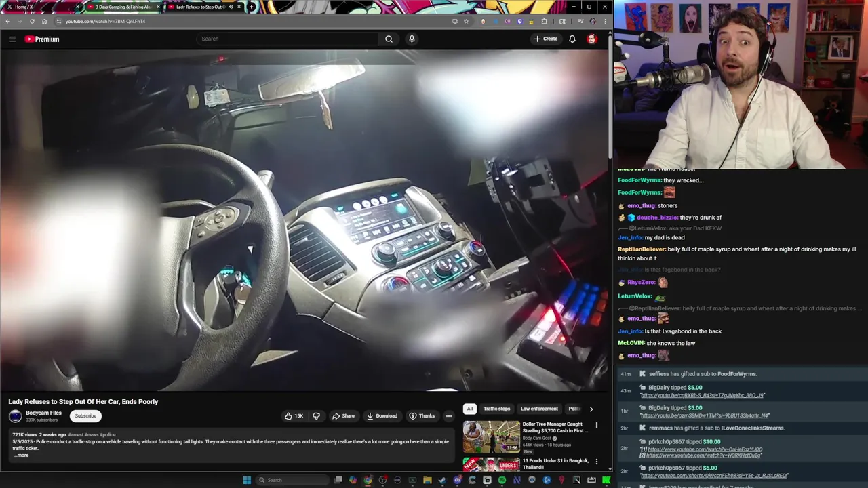868x488 pixels.
Task: Like the video with thumbs up 15K
Action: click(x=294, y=415)
